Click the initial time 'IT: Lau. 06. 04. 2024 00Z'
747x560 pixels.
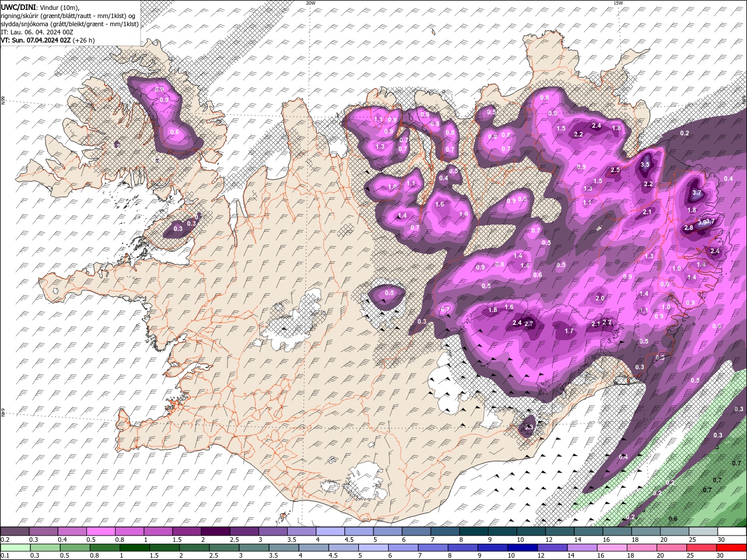37,32
